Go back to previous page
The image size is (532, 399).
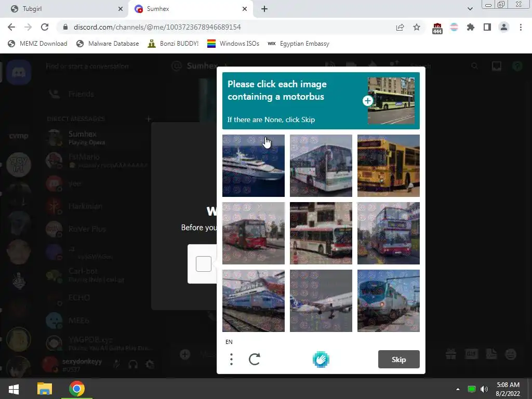point(11,27)
